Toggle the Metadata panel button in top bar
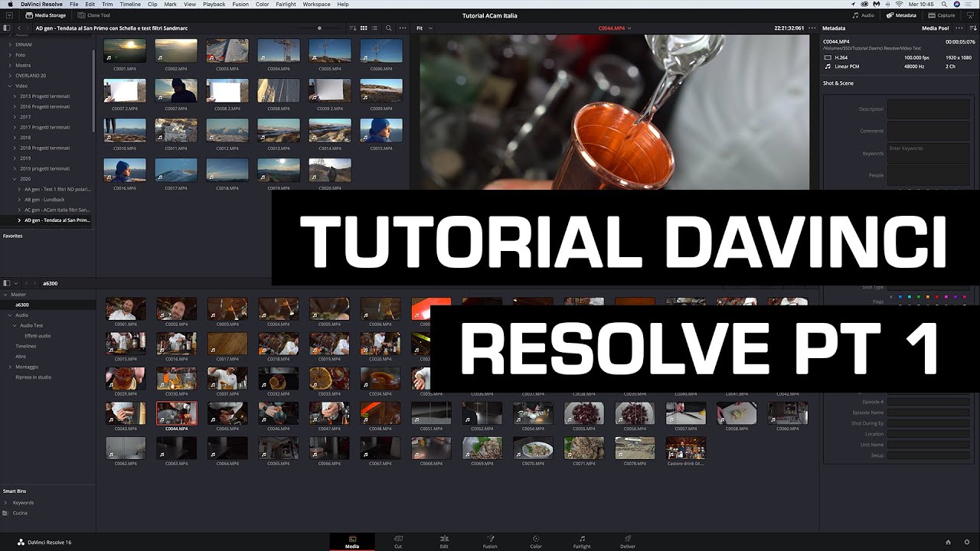The image size is (980, 551). (902, 15)
